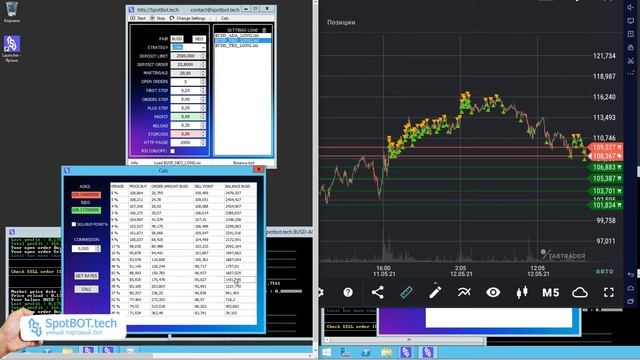Adjust the DEPOSIT LIMIT spinner arrows

[x=203, y=56]
